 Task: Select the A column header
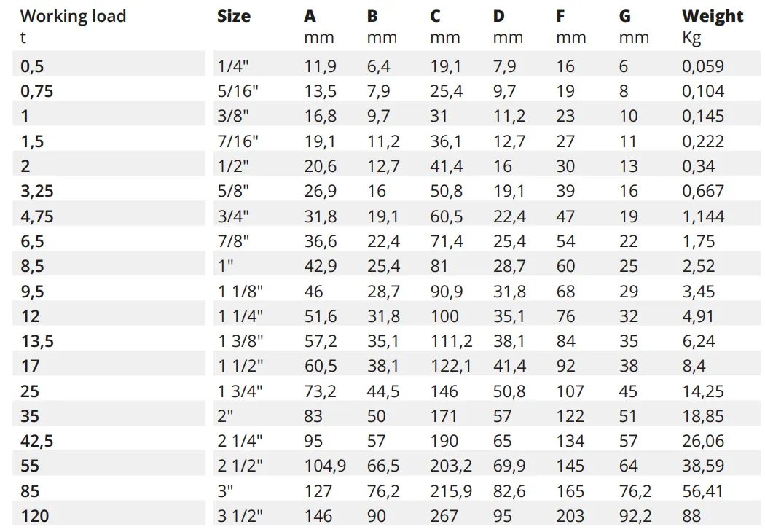310,16
